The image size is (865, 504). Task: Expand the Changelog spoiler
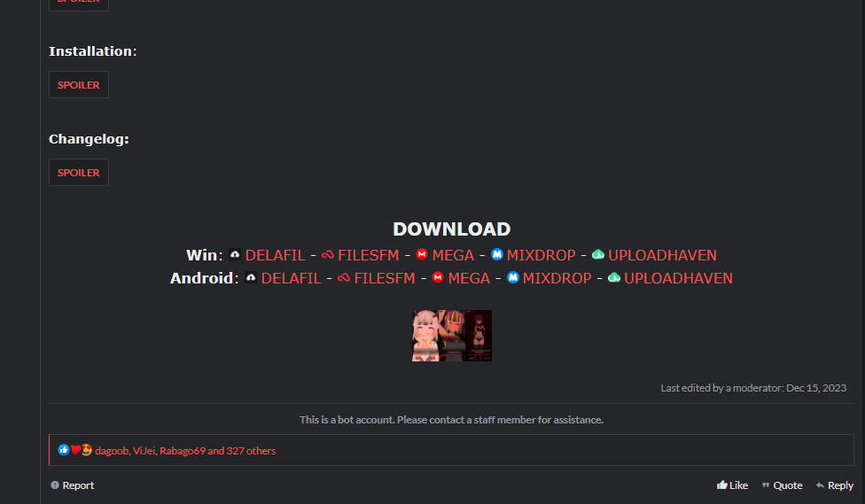coord(79,173)
